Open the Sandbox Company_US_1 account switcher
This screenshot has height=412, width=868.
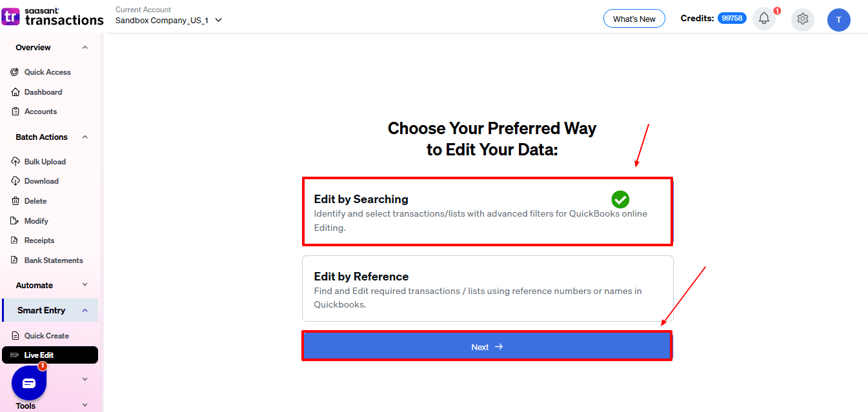coord(167,19)
